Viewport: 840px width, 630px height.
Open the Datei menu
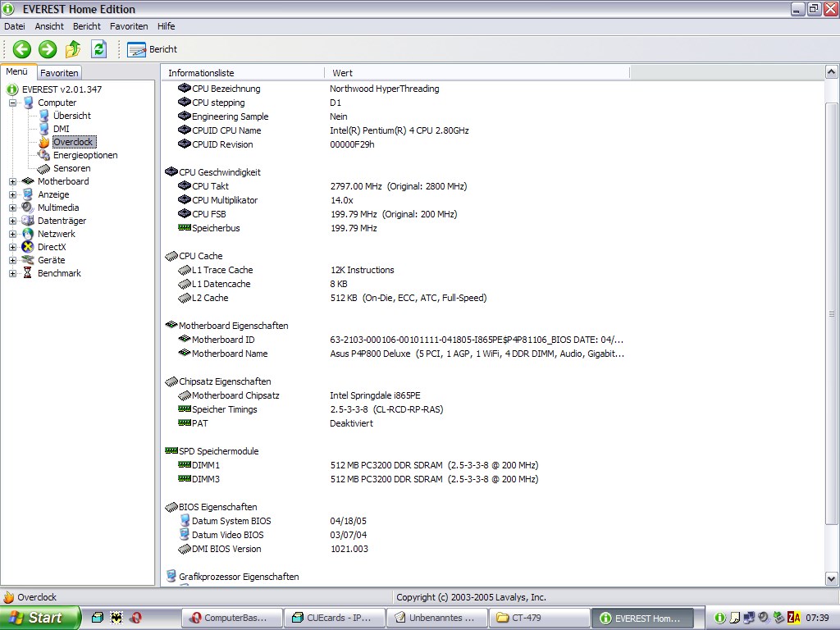[x=15, y=26]
